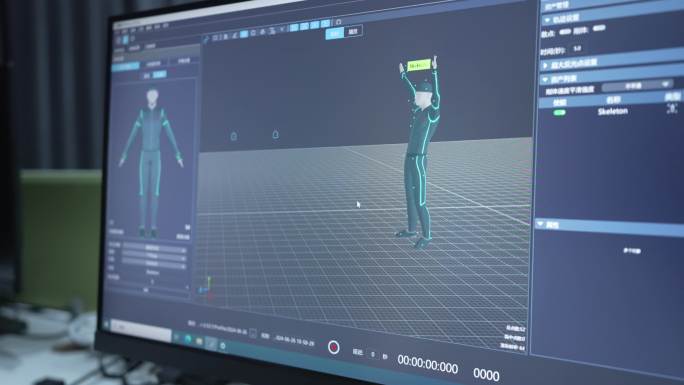Toggle the green Skeleton enable switch
The width and height of the screenshot is (684, 385).
tap(560, 112)
